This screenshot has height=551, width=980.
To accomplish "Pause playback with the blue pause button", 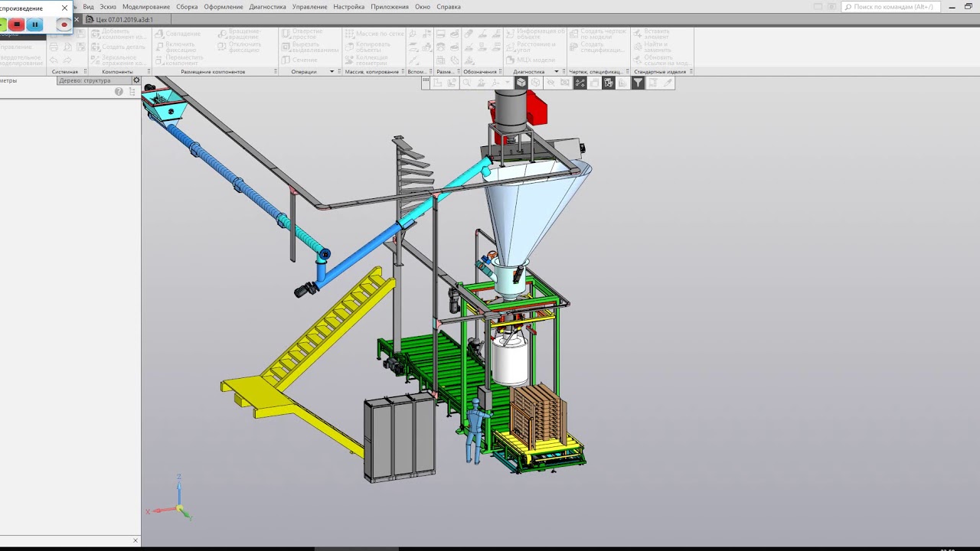I will coord(34,24).
